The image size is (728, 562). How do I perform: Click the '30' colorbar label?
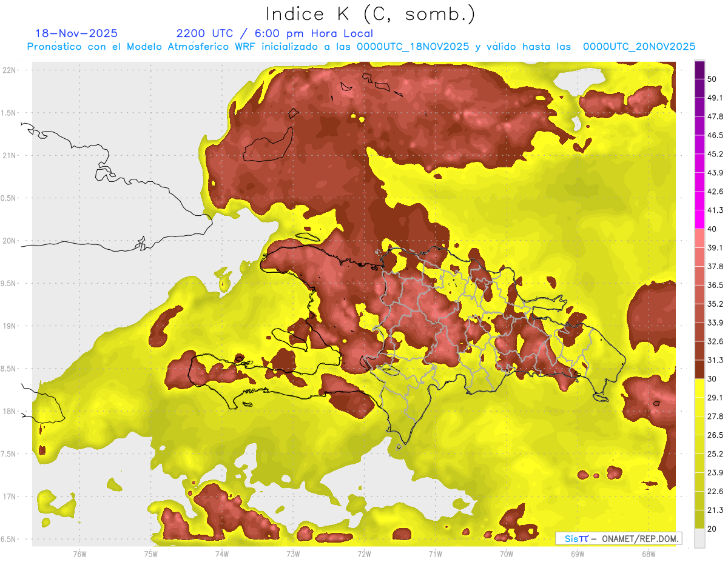(x=712, y=379)
